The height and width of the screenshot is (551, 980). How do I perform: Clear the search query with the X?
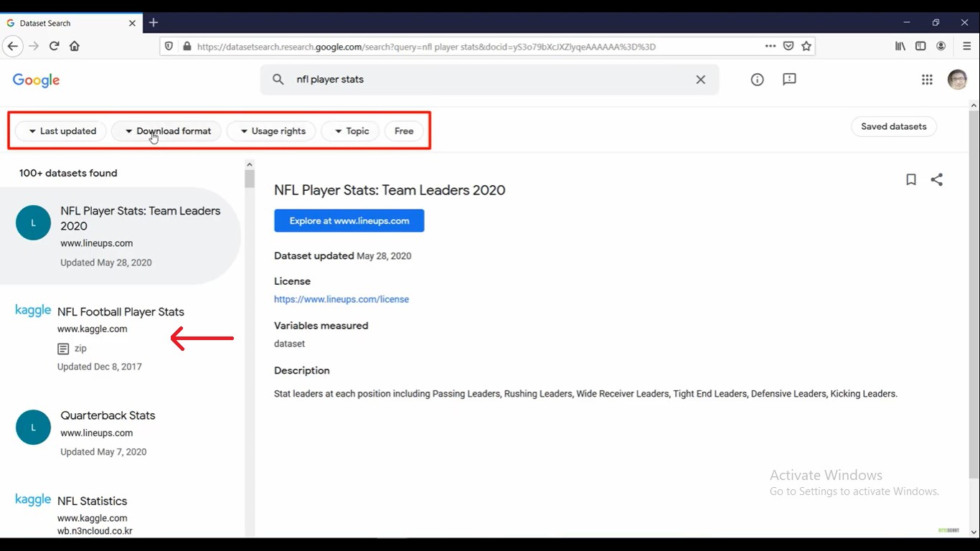point(701,80)
